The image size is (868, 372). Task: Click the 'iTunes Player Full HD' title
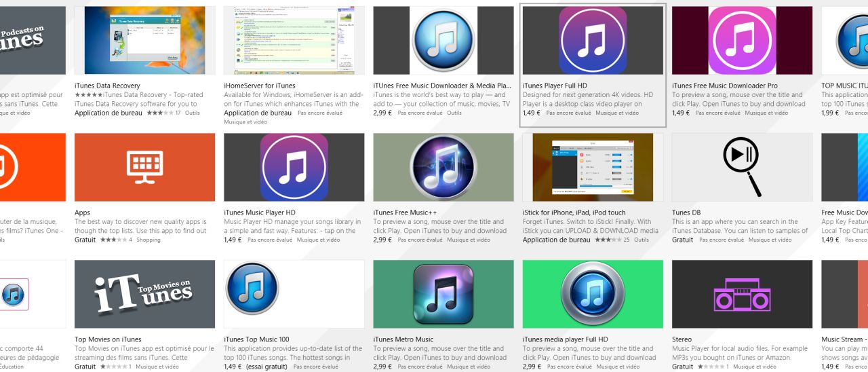(555, 86)
